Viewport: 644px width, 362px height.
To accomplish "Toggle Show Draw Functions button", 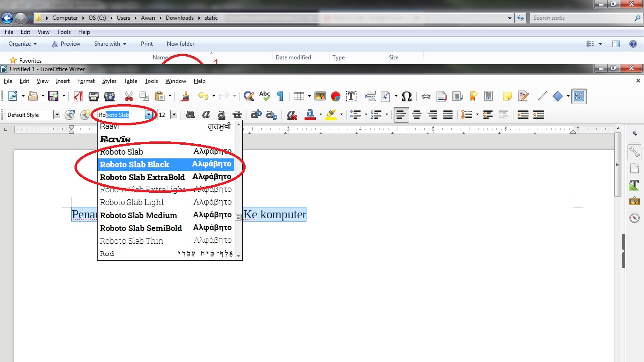I will (x=579, y=96).
